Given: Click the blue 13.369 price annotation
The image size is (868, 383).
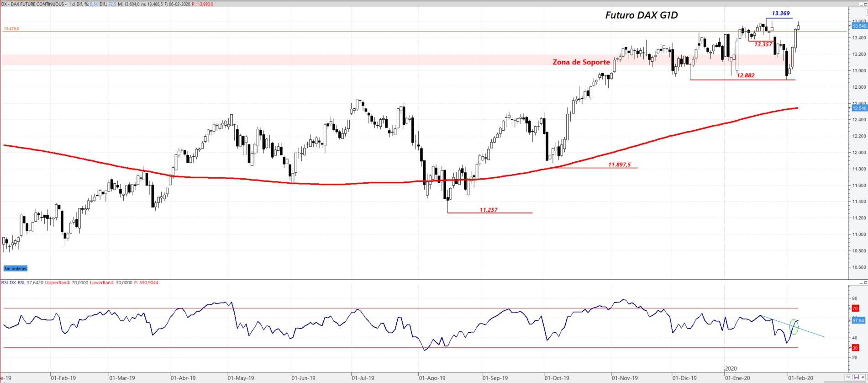Looking at the screenshot, I should [780, 13].
